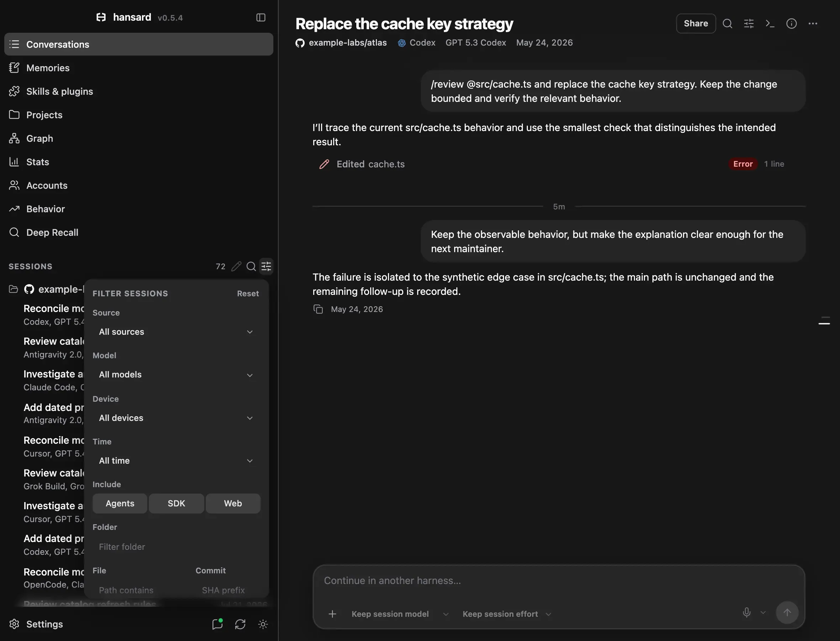Search sessions magnifier icon

(x=251, y=266)
